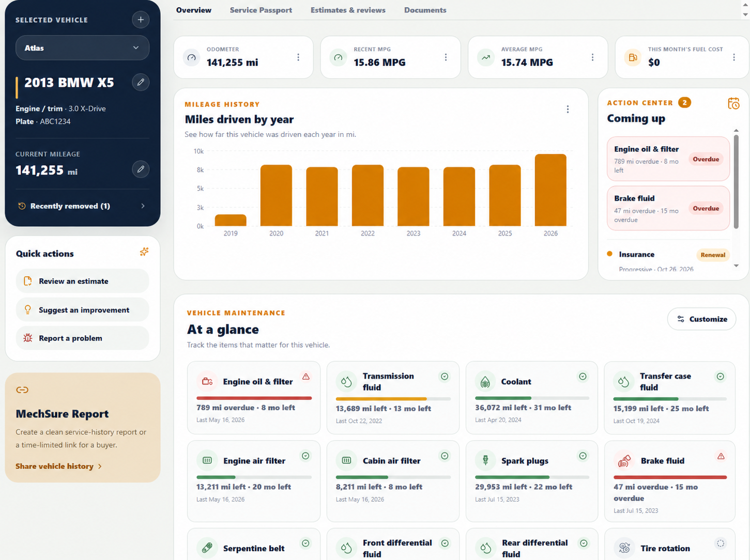Add a new vehicle with plus icon

click(x=141, y=20)
